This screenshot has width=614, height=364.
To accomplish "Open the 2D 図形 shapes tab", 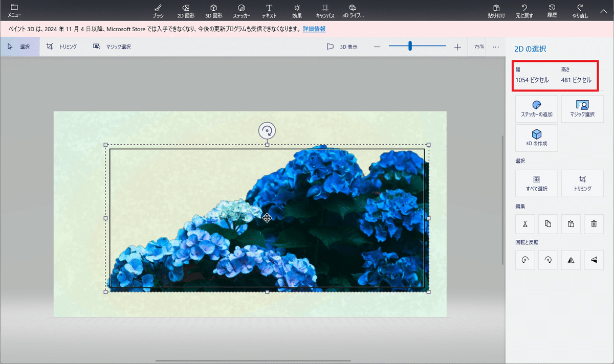I will 186,11.
